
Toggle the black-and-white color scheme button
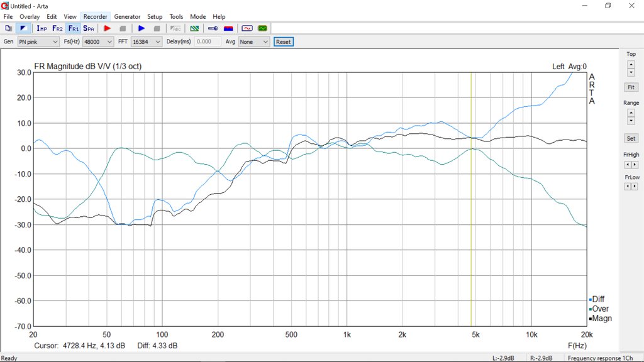[x=23, y=28]
